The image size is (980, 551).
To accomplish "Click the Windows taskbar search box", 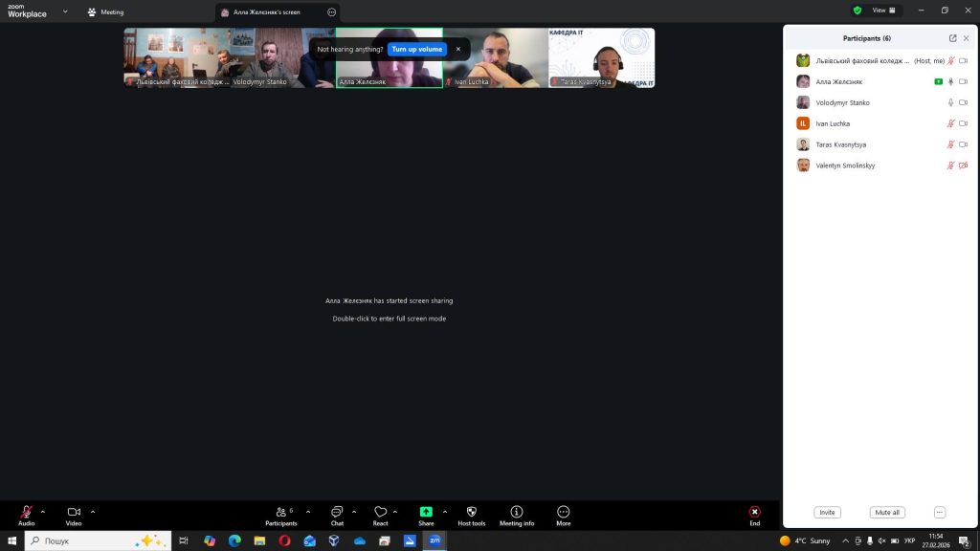I will 96,540.
